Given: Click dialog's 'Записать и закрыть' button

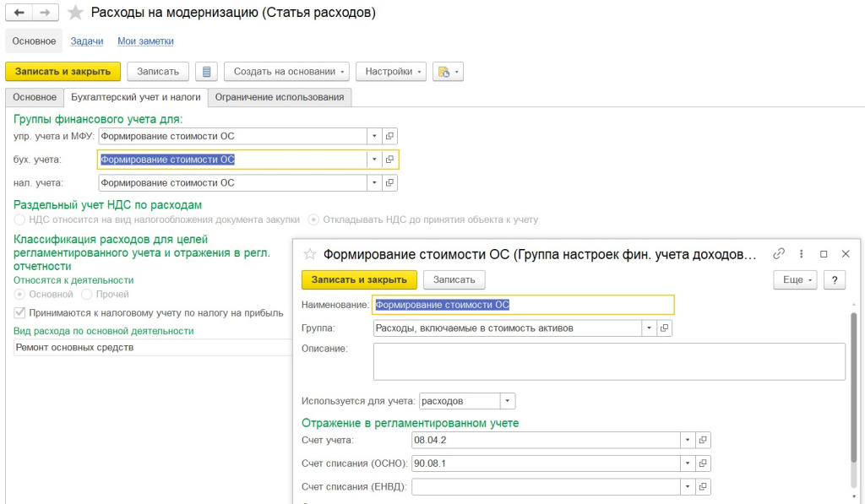Looking at the screenshot, I should (x=359, y=279).
